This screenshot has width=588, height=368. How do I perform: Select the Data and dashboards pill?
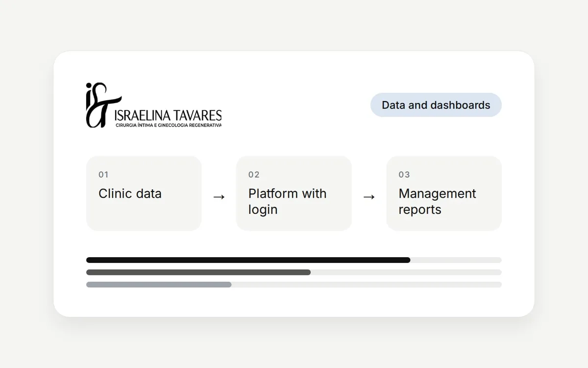point(436,105)
